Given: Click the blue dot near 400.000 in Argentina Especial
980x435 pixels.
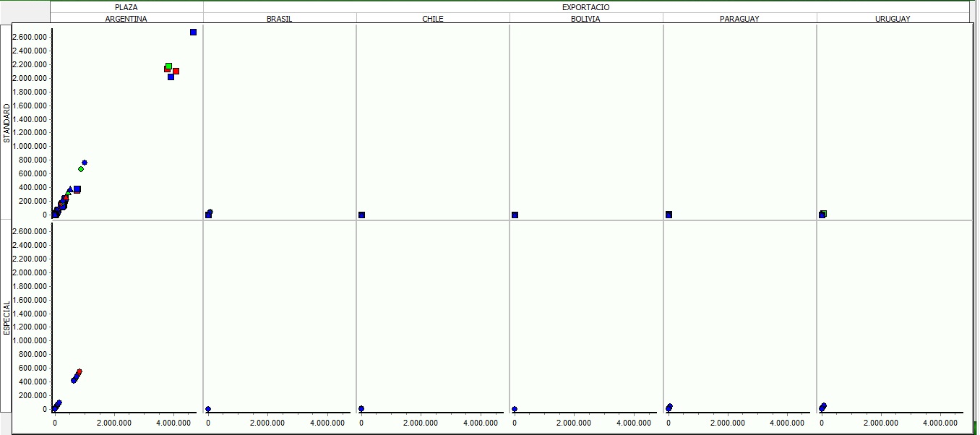Looking at the screenshot, I should click(x=74, y=380).
